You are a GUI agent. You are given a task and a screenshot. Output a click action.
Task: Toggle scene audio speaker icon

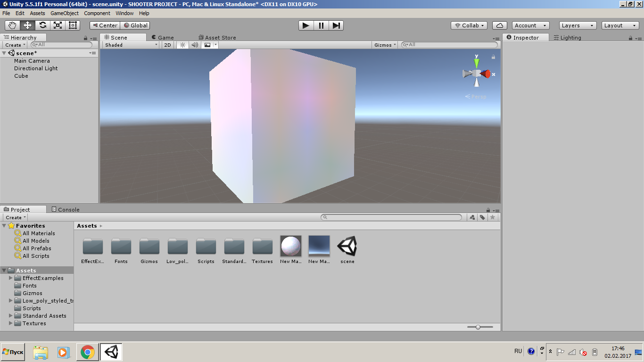click(x=195, y=45)
